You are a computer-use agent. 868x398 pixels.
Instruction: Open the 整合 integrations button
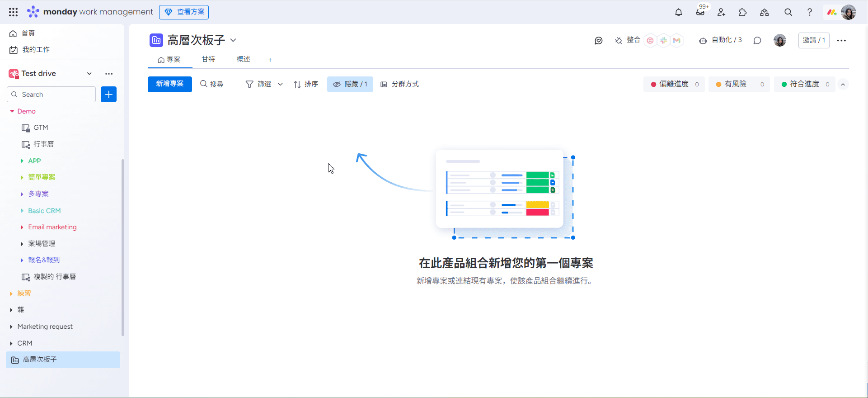tap(627, 40)
